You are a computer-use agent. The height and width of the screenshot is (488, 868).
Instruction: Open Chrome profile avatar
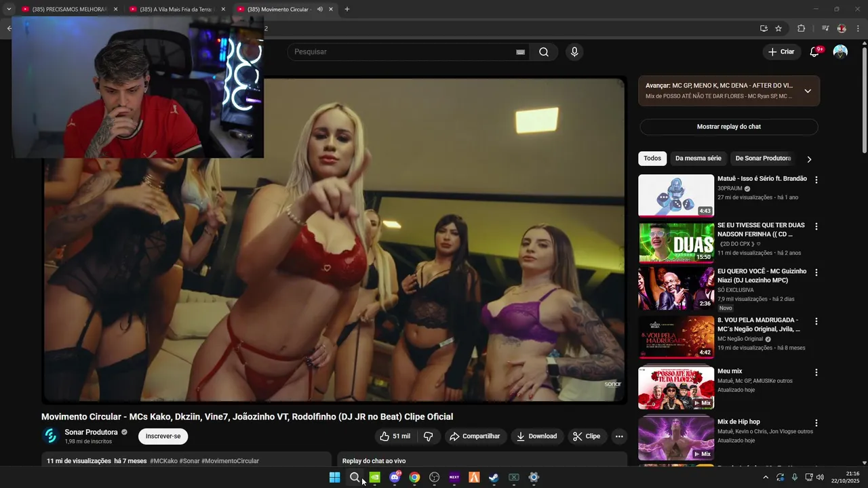(x=842, y=28)
